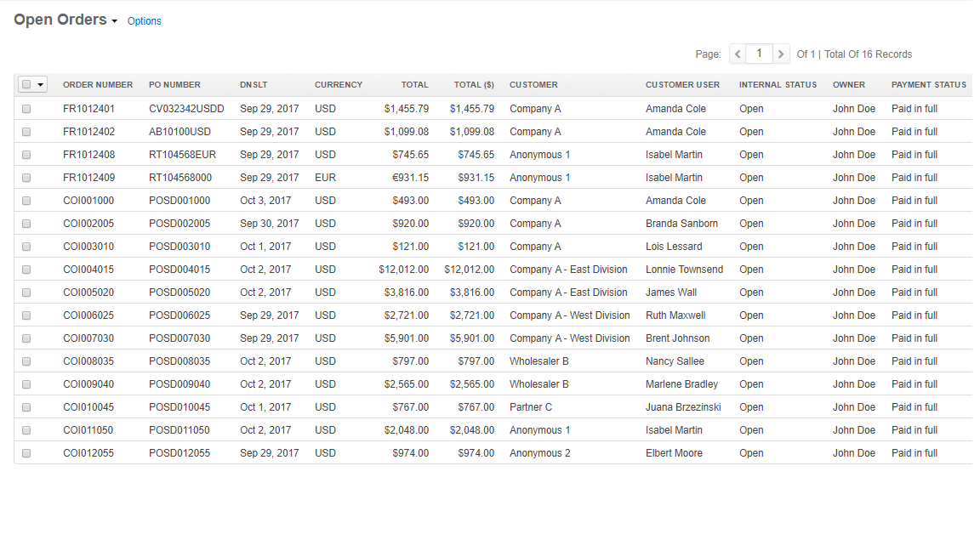Tick the checkbox for order COI003010
The height and width of the screenshot is (551, 980).
coord(26,247)
